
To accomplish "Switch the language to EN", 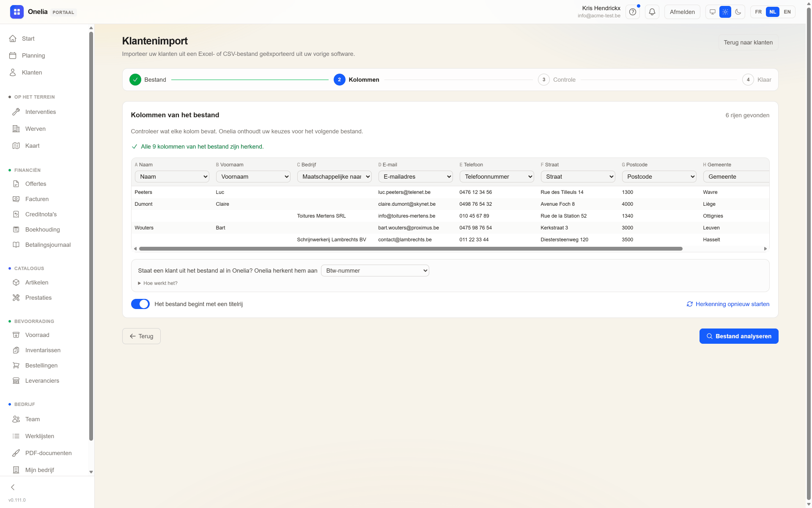I will [x=787, y=12].
